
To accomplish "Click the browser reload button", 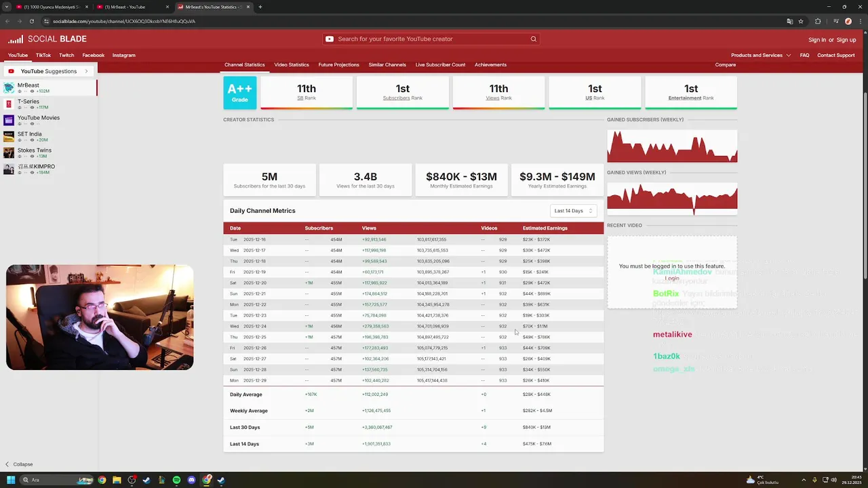I will pos(31,21).
